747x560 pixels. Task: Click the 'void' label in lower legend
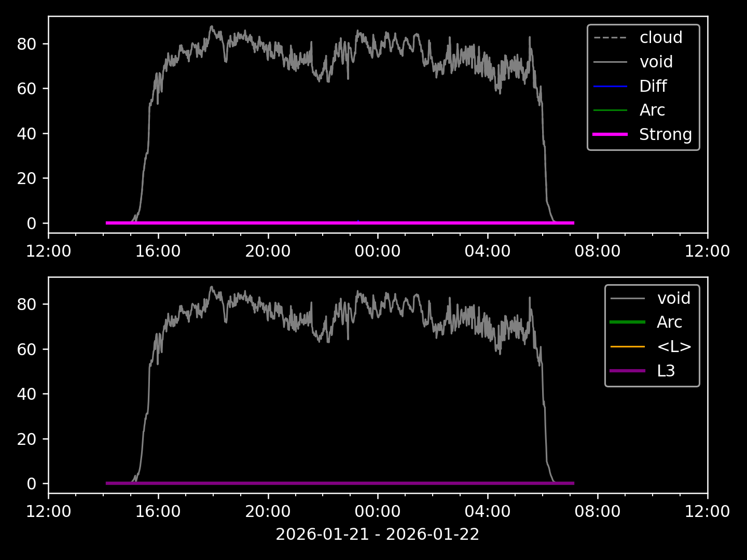(673, 298)
